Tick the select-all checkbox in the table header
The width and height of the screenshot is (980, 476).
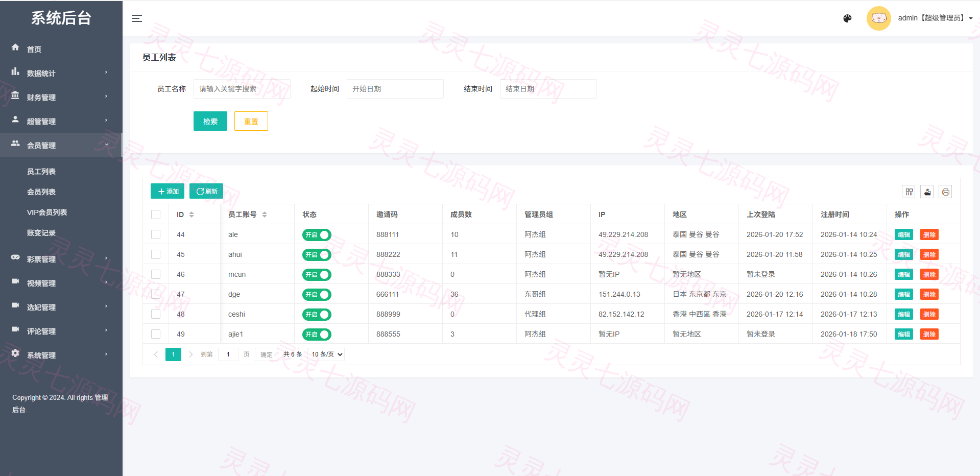(x=156, y=215)
